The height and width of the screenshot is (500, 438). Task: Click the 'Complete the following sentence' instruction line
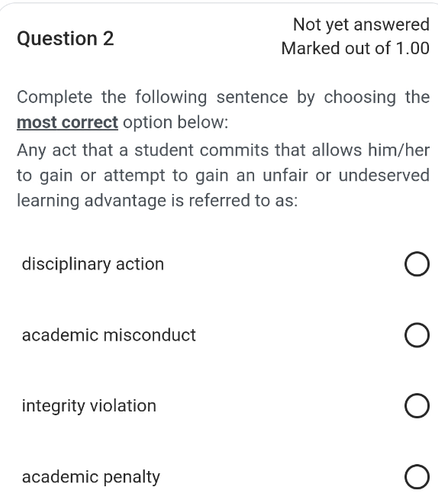(x=223, y=98)
